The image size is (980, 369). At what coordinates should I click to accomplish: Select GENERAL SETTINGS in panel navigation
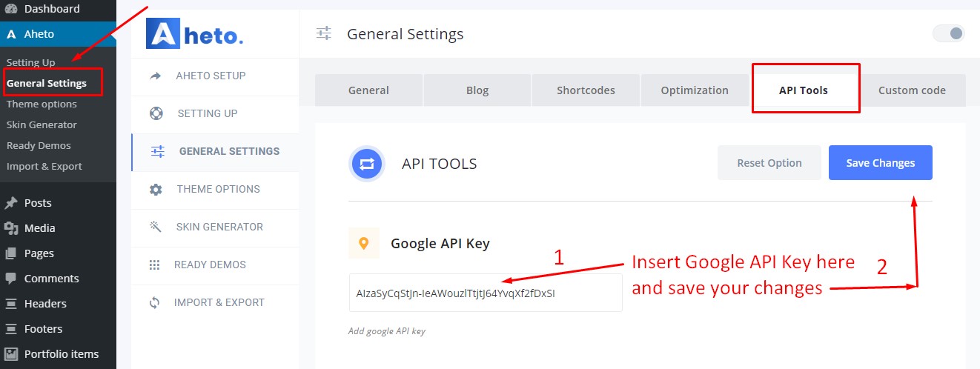pos(215,151)
